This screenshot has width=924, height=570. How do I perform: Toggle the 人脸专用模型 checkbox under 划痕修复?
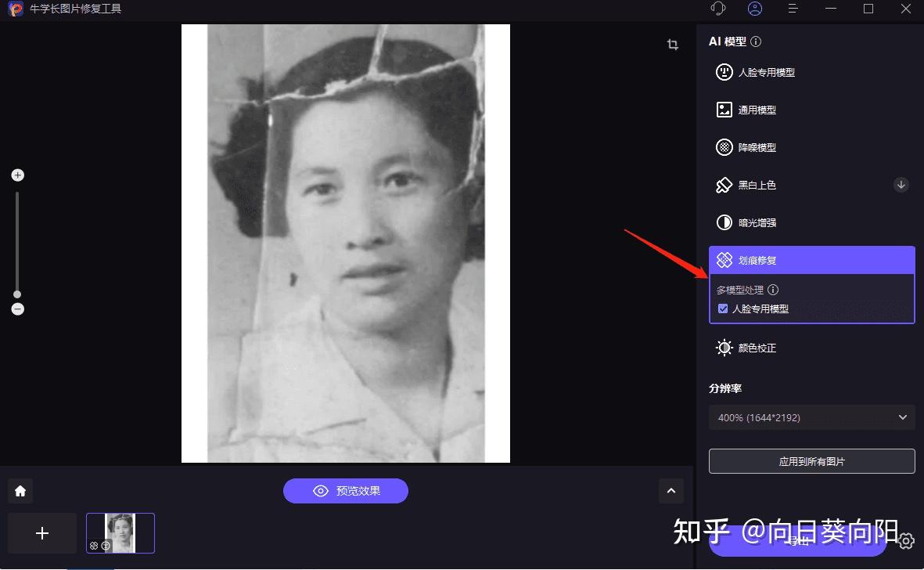pyautogui.click(x=723, y=308)
